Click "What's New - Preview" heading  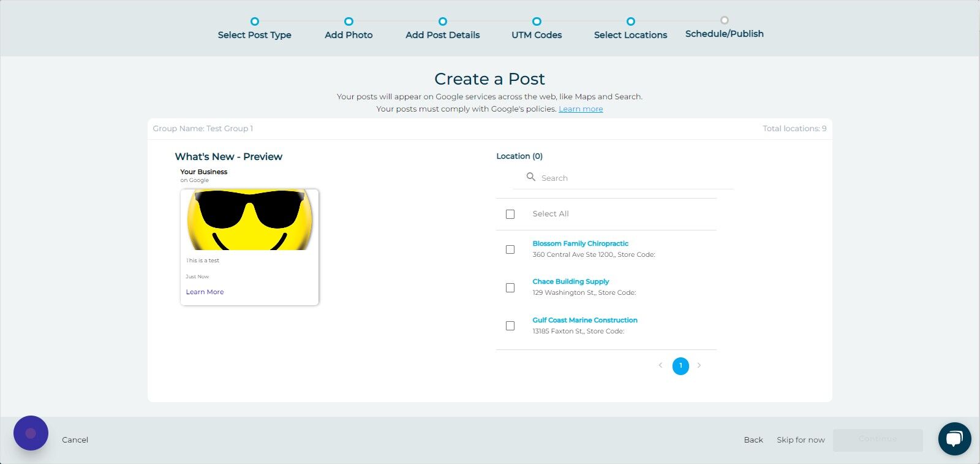coord(228,156)
